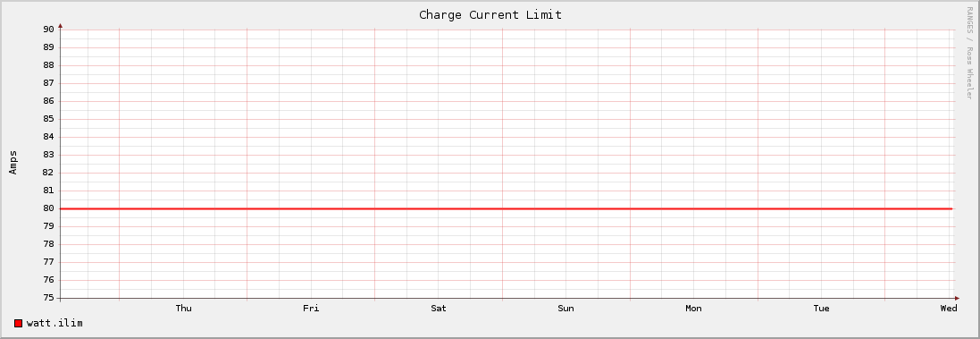Click the 80 y-axis value
The image size is (980, 339).
(49, 208)
